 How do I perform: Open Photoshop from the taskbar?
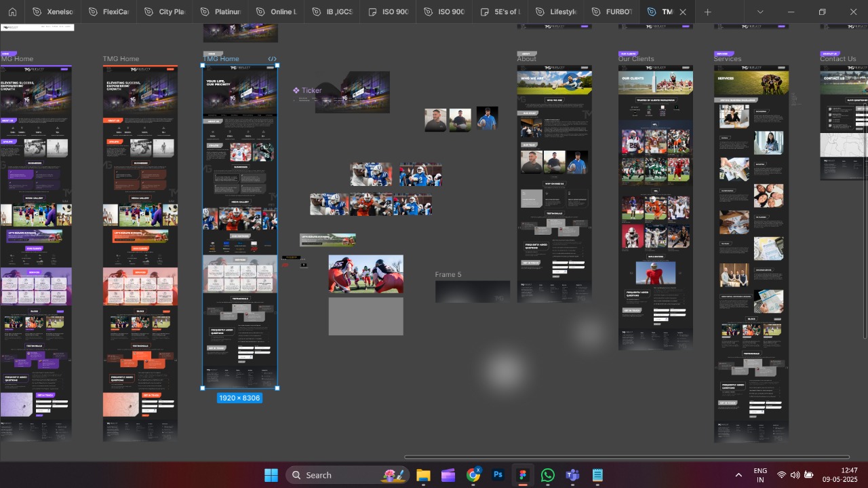point(498,475)
